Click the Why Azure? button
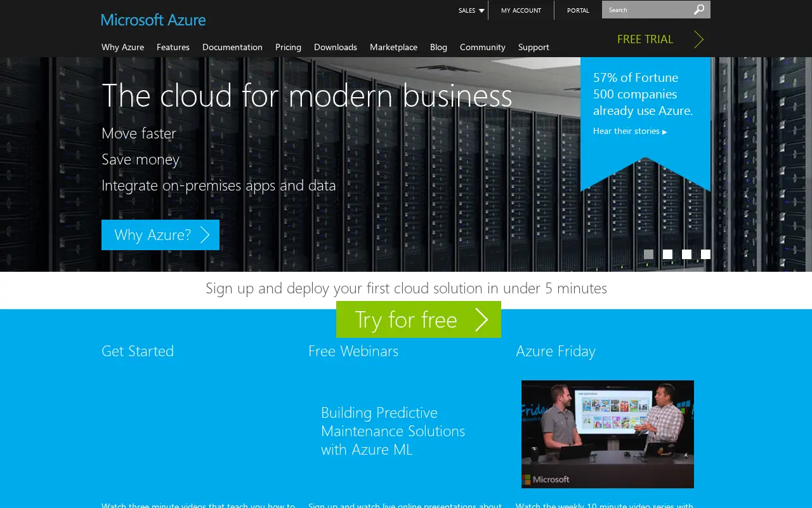 [160, 235]
